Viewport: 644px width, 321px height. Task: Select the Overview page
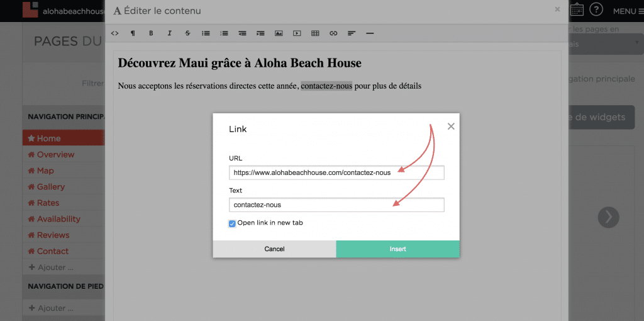tap(64, 155)
